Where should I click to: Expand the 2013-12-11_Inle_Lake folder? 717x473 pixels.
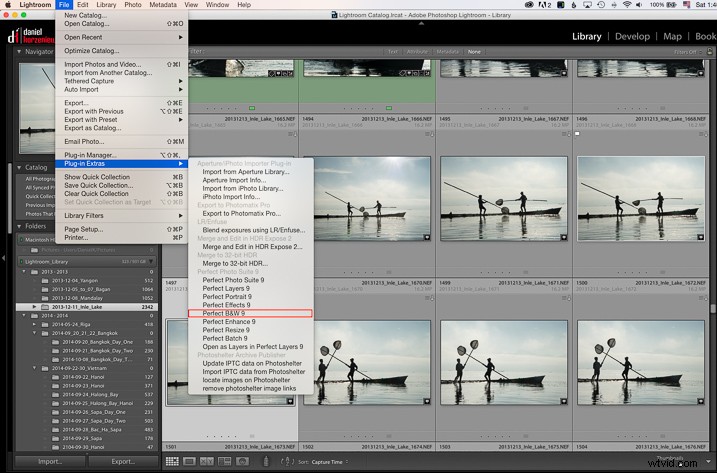click(x=35, y=306)
